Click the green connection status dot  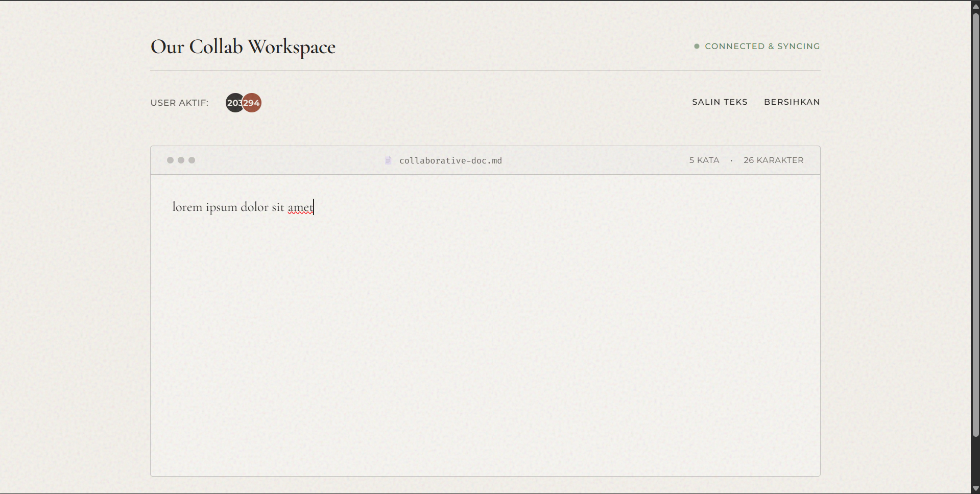[x=697, y=46]
